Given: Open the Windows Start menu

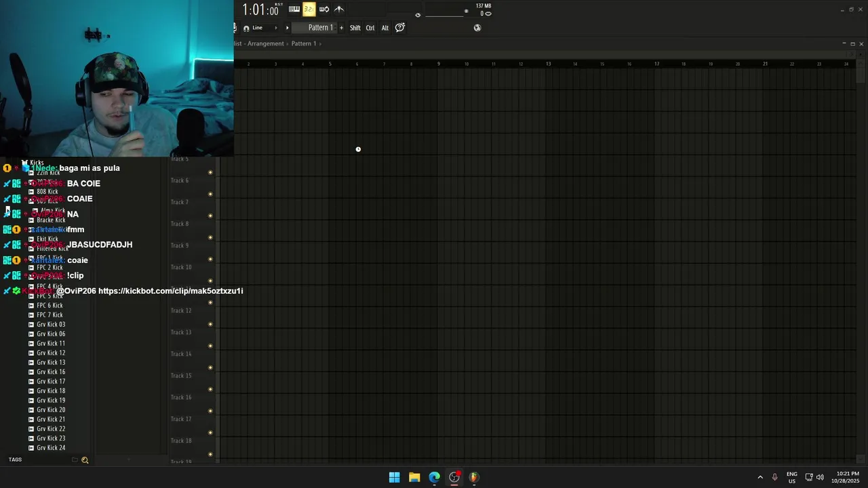Looking at the screenshot, I should click(x=394, y=477).
